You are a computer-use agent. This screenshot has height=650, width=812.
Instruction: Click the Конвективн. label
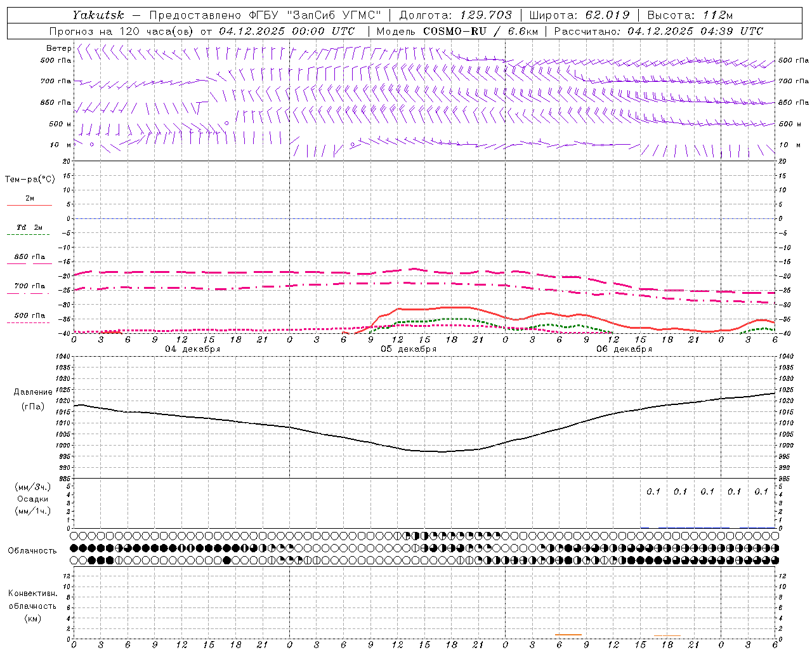pyautogui.click(x=32, y=594)
